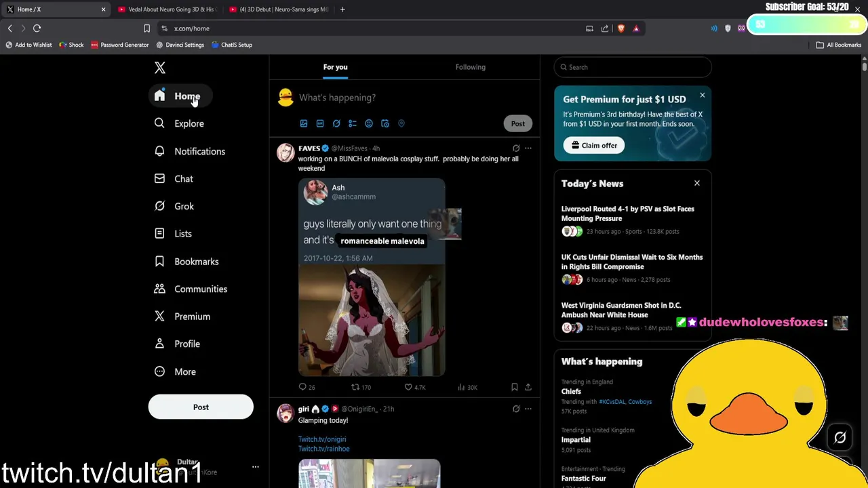This screenshot has height=488, width=868.
Task: Click the X logo in sidebar
Action: (x=160, y=68)
